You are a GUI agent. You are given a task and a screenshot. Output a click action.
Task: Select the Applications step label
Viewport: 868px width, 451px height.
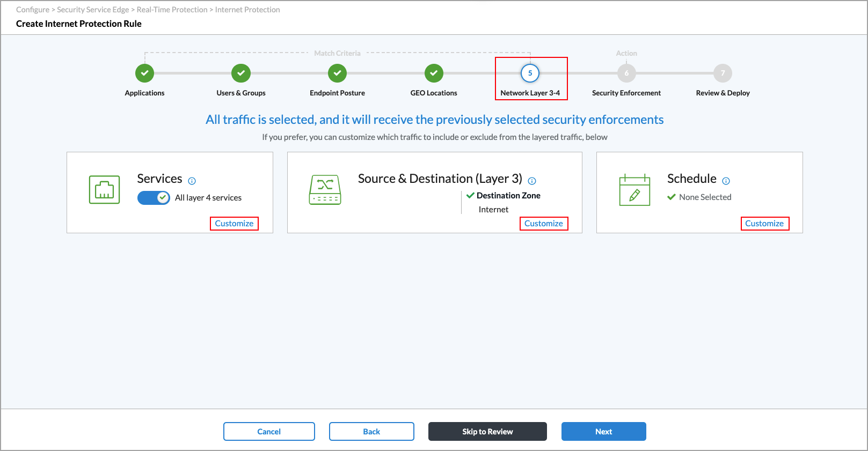(x=144, y=93)
